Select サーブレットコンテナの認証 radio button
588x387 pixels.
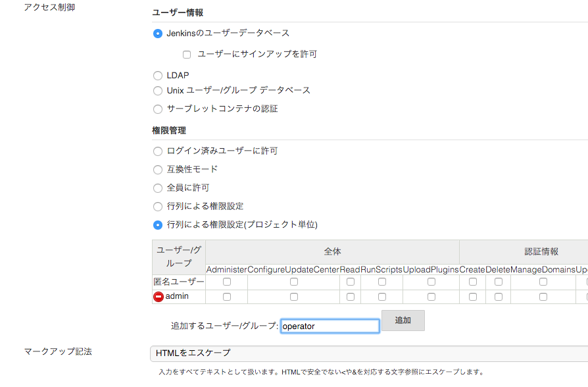158,109
